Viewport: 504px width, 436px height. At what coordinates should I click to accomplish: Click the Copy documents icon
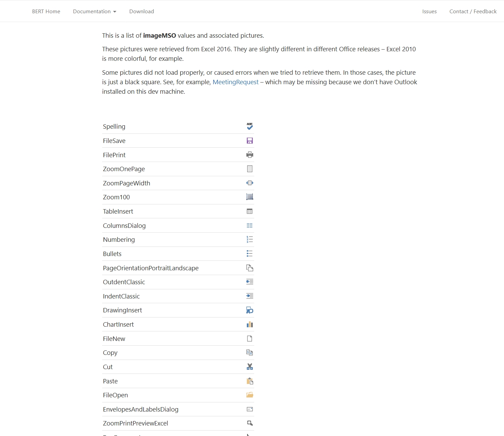coord(250,352)
